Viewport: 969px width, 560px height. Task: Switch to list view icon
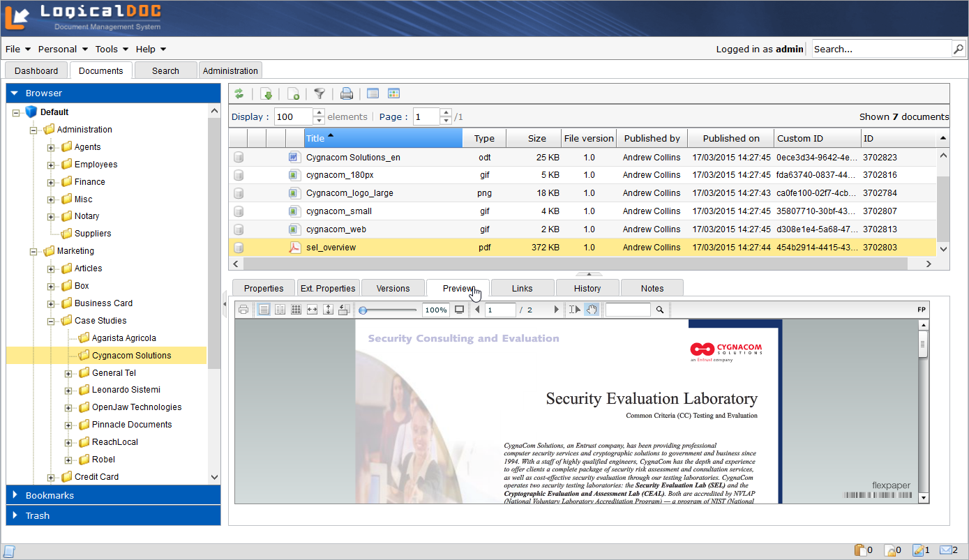(x=373, y=93)
